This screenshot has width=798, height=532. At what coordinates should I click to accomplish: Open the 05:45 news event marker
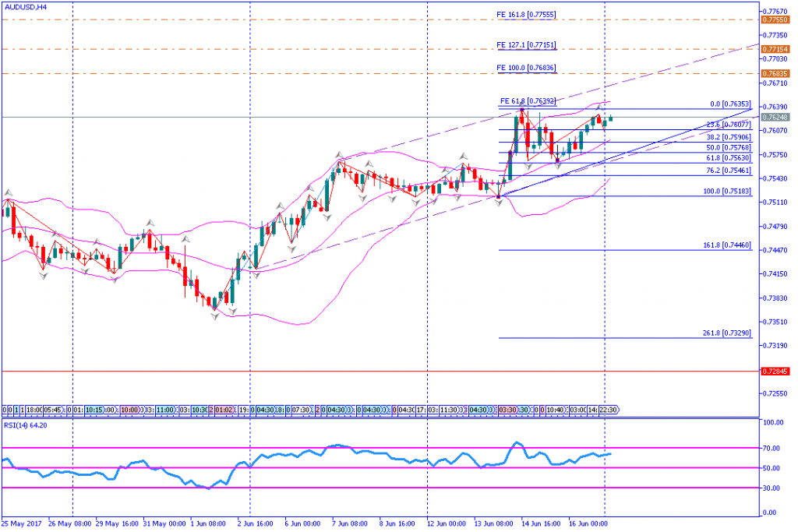pyautogui.click(x=52, y=410)
